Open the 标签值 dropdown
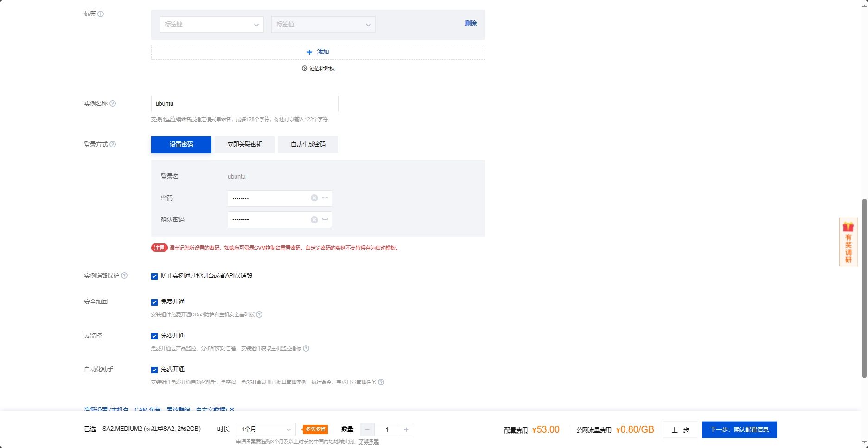Image resolution: width=868 pixels, height=448 pixels. pyautogui.click(x=323, y=25)
